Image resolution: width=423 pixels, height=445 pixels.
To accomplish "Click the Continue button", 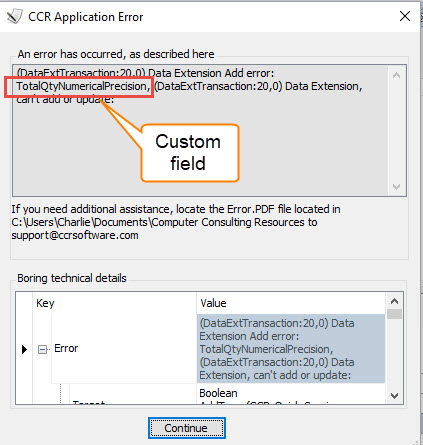I will [x=187, y=428].
